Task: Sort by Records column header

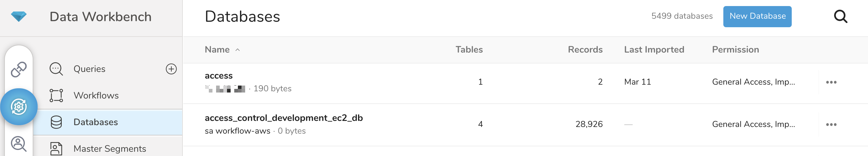Action: click(x=585, y=50)
